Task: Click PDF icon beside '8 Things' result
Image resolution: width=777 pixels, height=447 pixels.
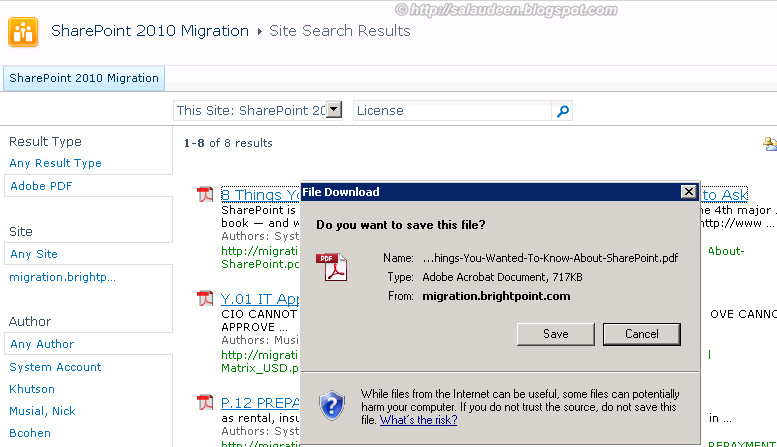Action: click(205, 194)
